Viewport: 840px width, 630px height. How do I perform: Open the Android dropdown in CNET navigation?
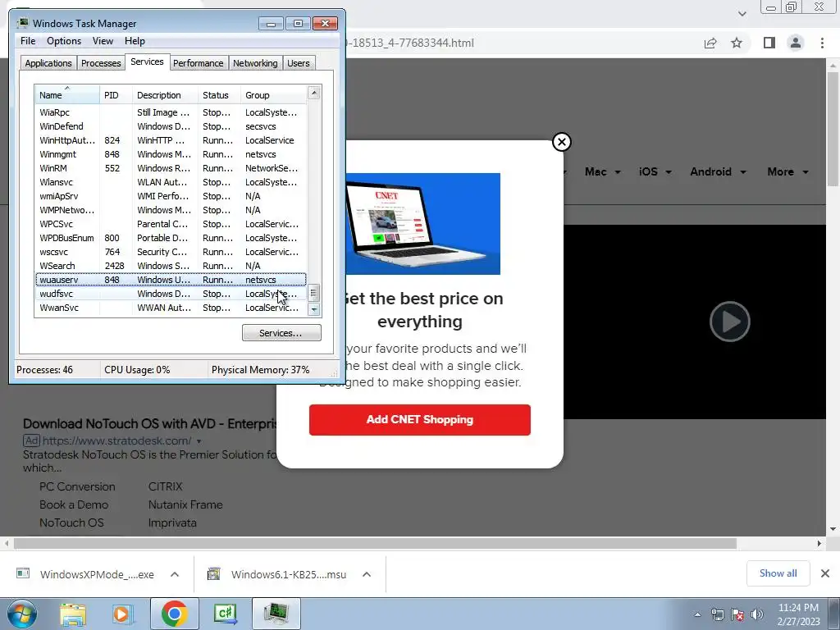[x=718, y=172]
